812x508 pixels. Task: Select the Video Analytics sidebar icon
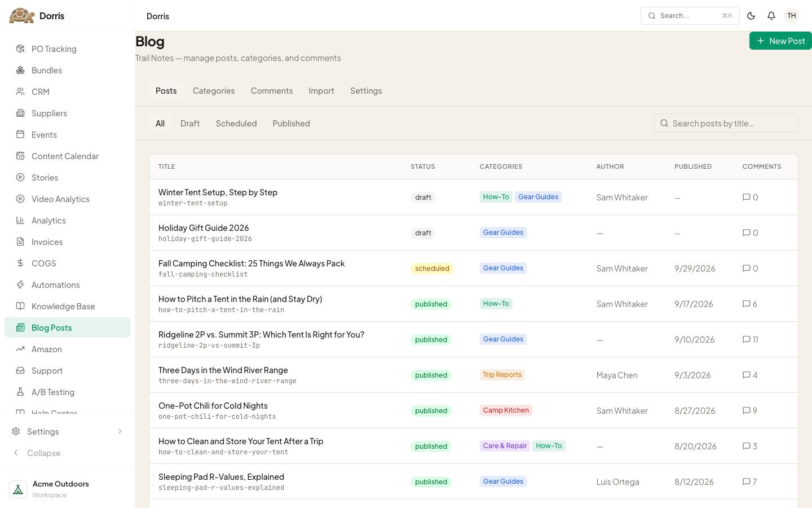click(20, 199)
